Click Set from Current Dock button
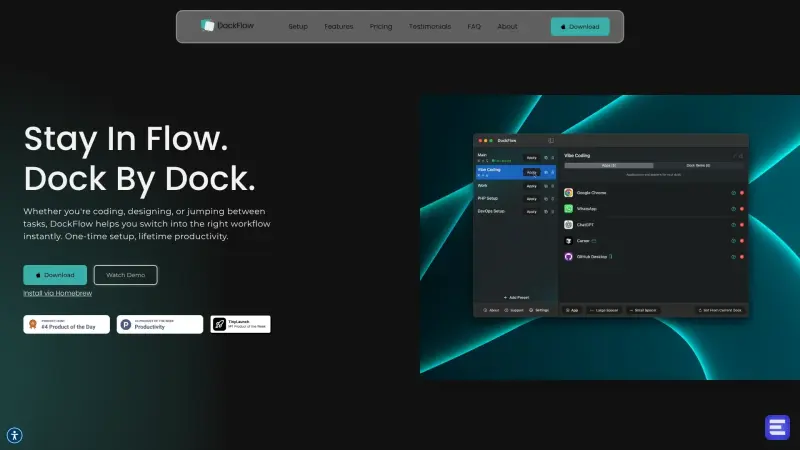800x450 pixels. 720,310
